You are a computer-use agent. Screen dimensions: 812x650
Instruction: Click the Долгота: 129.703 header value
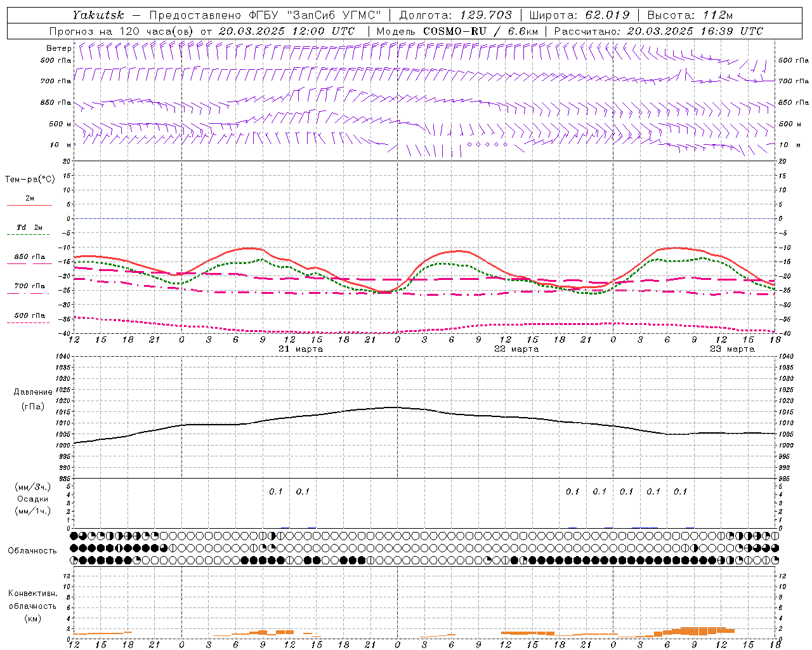tap(455, 15)
